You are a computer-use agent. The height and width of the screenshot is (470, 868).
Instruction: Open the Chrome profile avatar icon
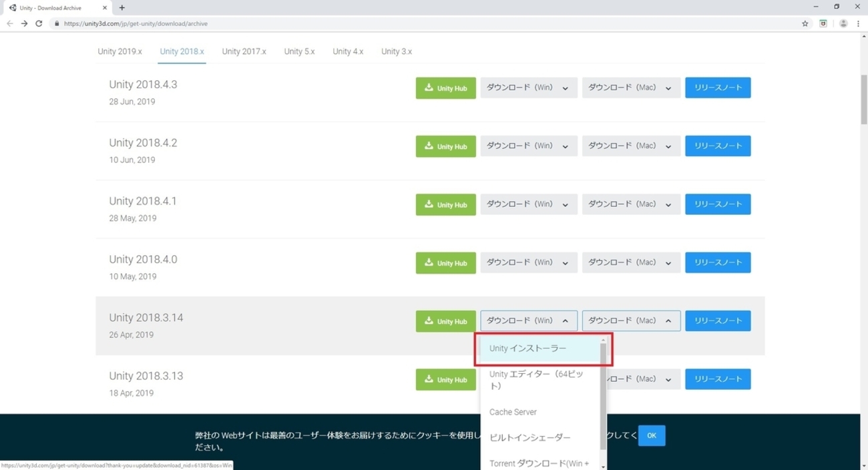click(x=843, y=23)
